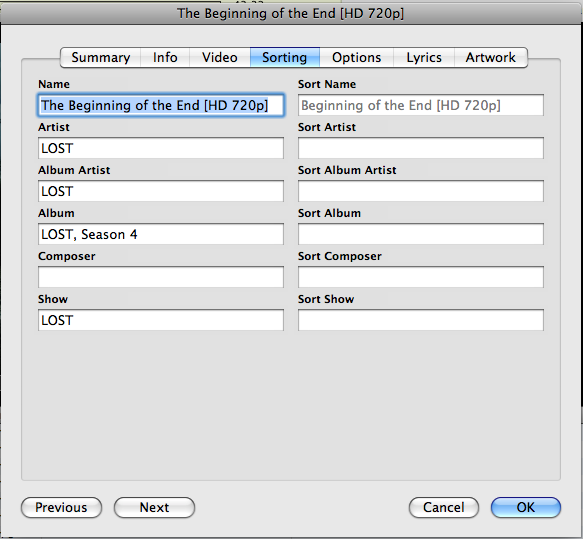Switch to the Summary tab
The image size is (583, 539).
(x=100, y=58)
